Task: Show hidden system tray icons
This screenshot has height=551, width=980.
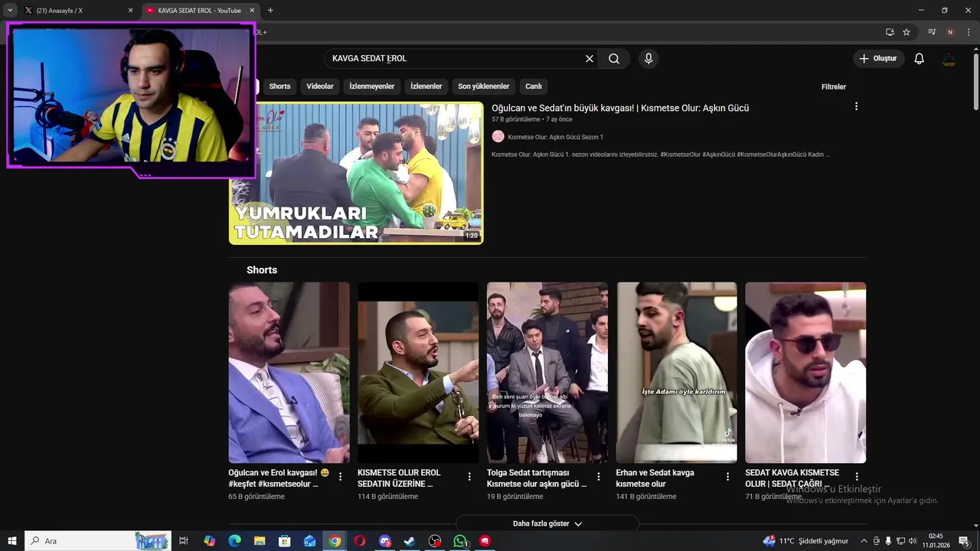Action: 864,541
